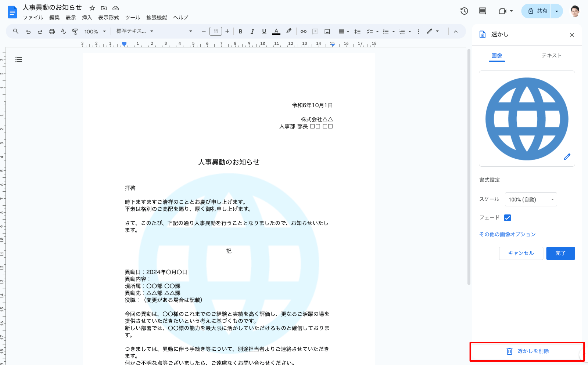Open the 挿入 menu

(87, 18)
